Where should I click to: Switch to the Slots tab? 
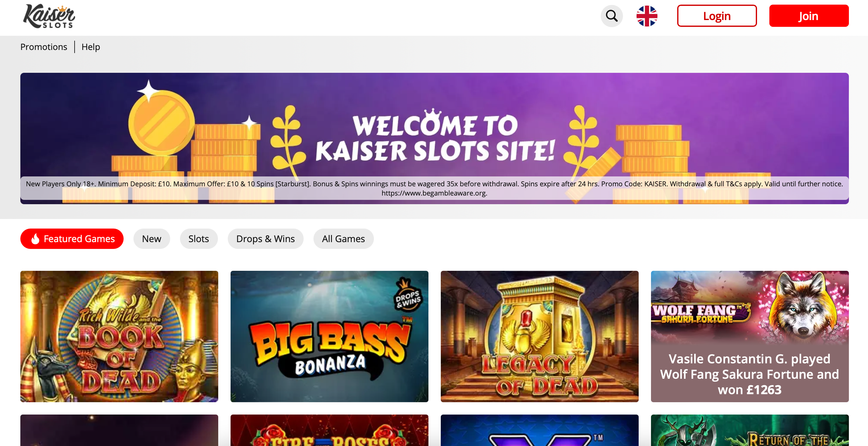pyautogui.click(x=199, y=239)
